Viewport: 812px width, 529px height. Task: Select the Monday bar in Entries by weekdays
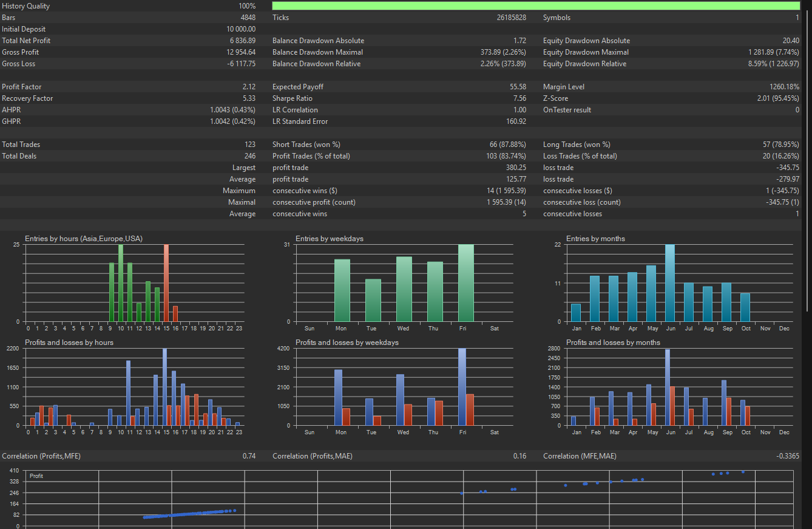342,290
